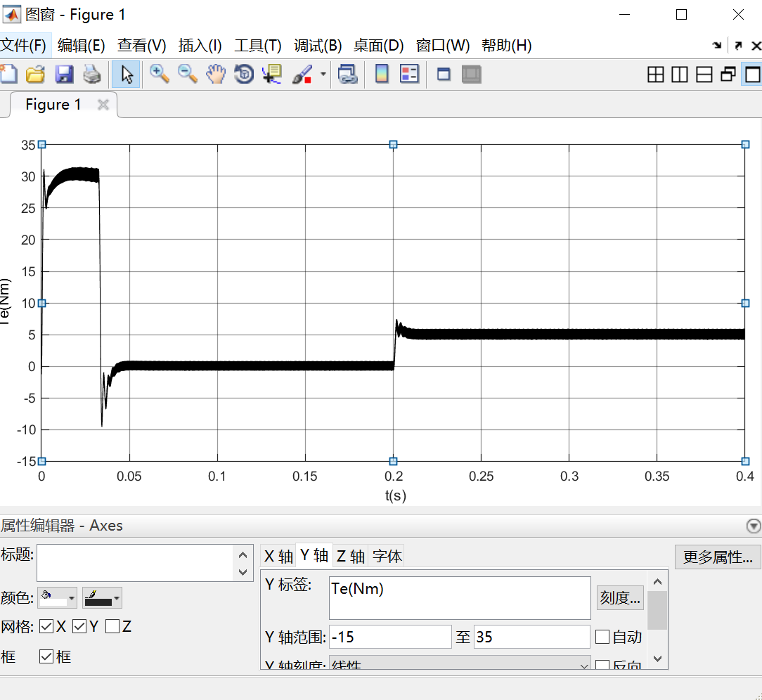
Task: Click the 刻度... ticks button
Action: point(620,597)
